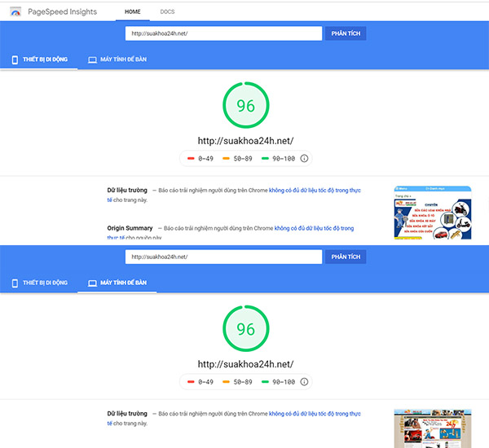Open upper Dữ liệu trường 'không có đủ dữ liệu' link

click(315, 190)
